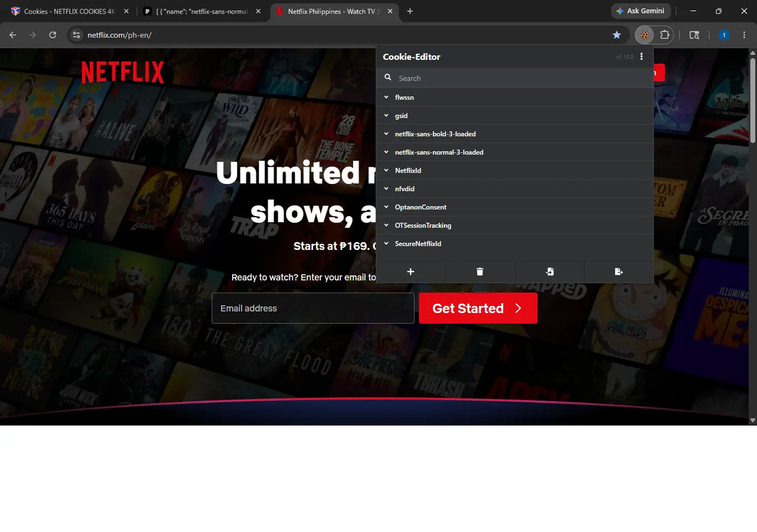Click the search magnifier in Cookie-Editor

coord(388,78)
